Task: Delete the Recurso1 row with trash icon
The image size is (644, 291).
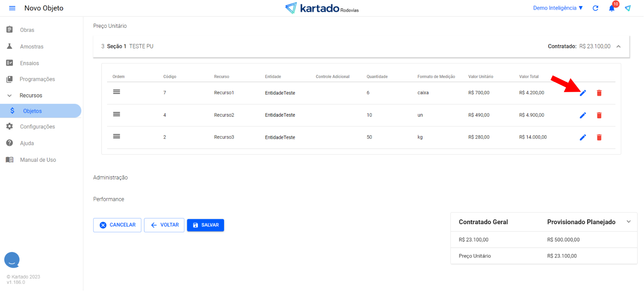Action: click(x=599, y=93)
